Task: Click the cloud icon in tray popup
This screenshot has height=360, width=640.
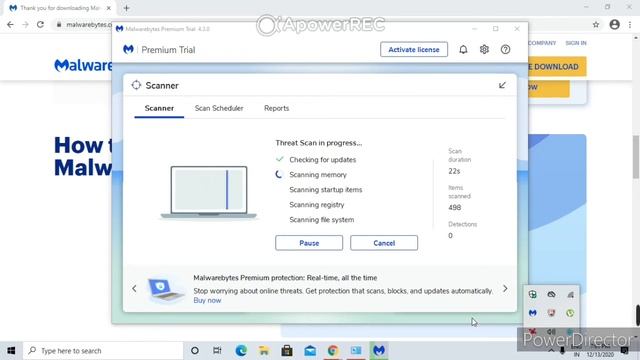Action: 551,294
